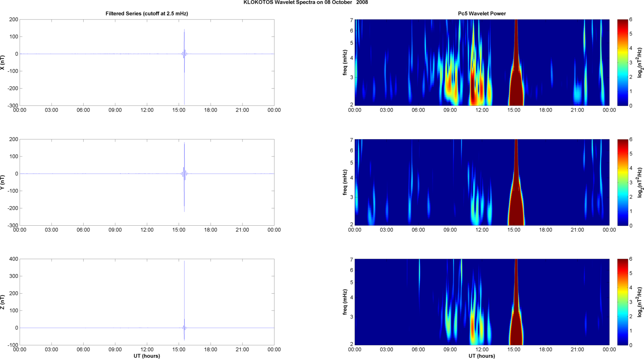Click the tall spike in the Z series
Viewport: 644px width, 359px height.
(x=184, y=287)
